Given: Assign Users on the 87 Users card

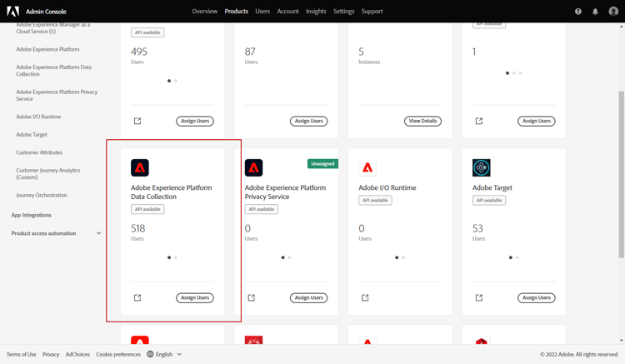Looking at the screenshot, I should [309, 121].
